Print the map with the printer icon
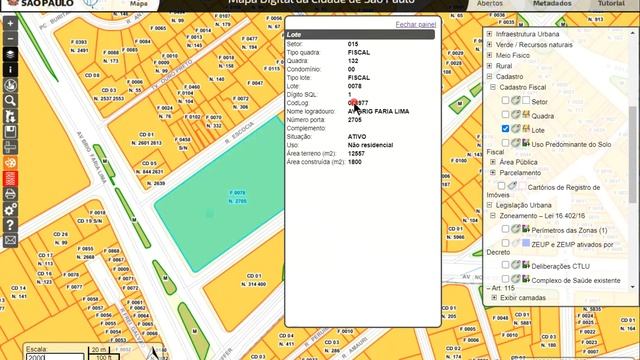640x360 pixels. (10, 194)
